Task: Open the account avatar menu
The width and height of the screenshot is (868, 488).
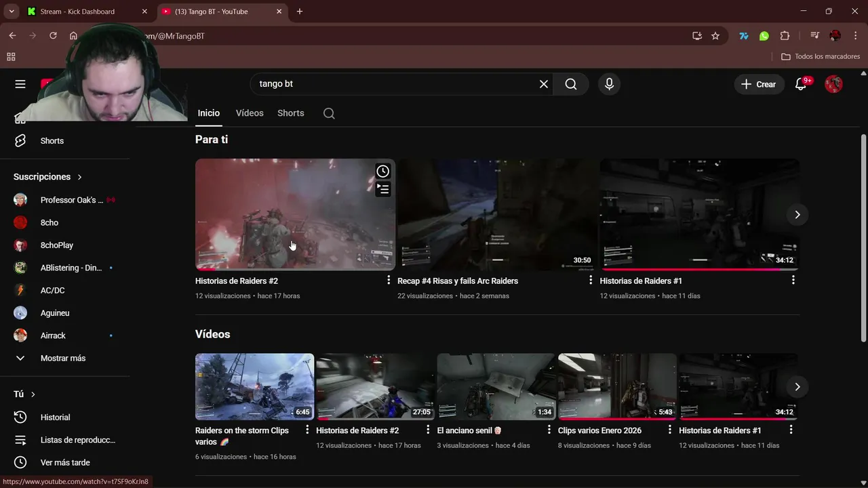Action: pyautogui.click(x=833, y=84)
